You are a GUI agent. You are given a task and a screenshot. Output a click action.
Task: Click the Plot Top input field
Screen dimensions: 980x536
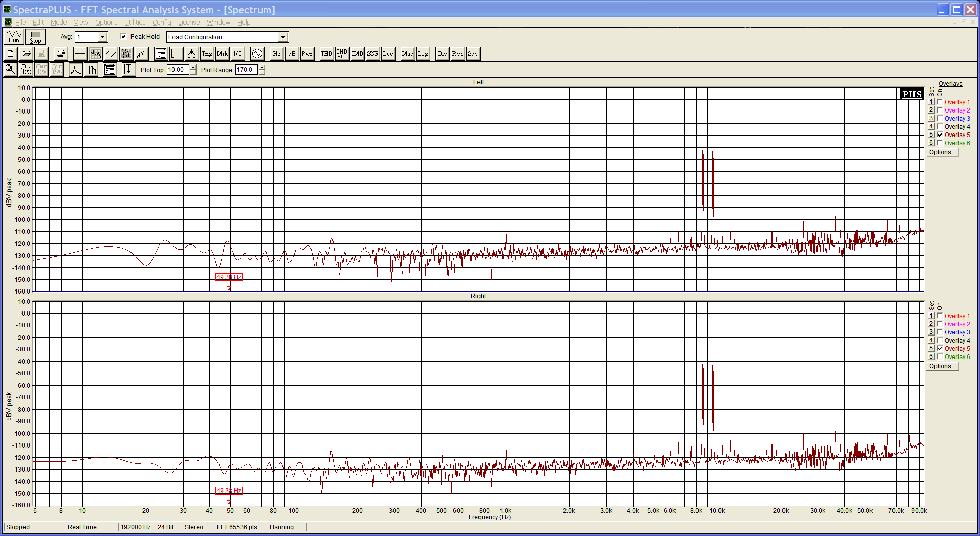pyautogui.click(x=178, y=70)
